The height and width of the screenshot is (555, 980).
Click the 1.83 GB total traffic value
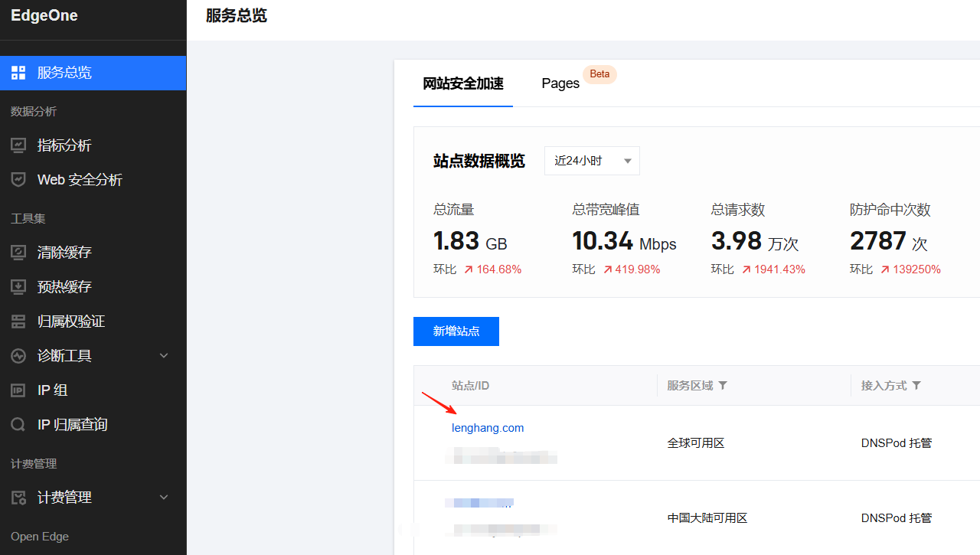470,241
